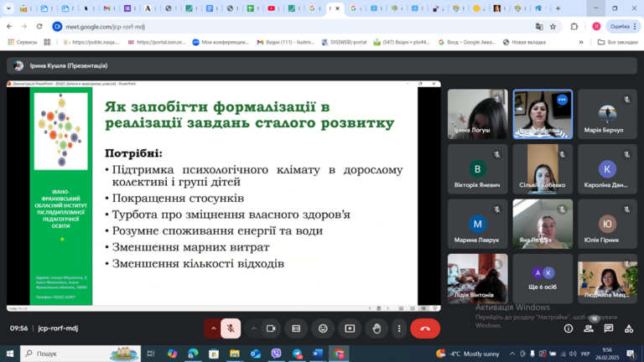Leave the call with red button
This screenshot has height=362, width=644.
[x=425, y=328]
